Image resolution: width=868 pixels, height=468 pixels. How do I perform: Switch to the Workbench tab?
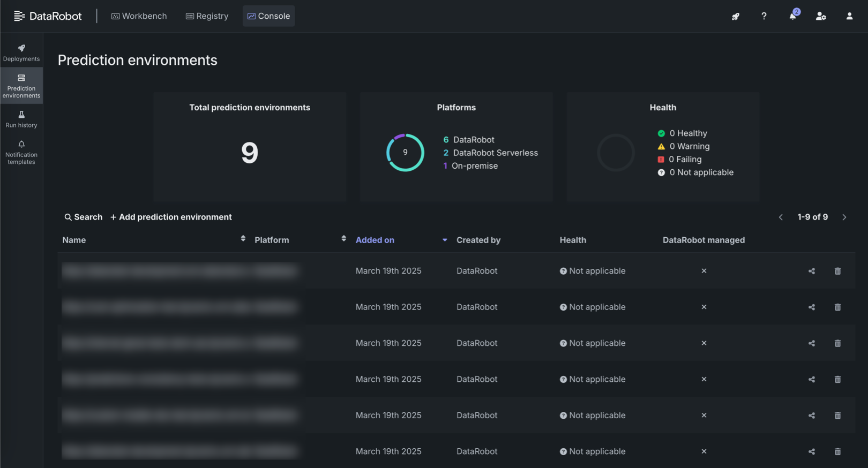tap(139, 16)
